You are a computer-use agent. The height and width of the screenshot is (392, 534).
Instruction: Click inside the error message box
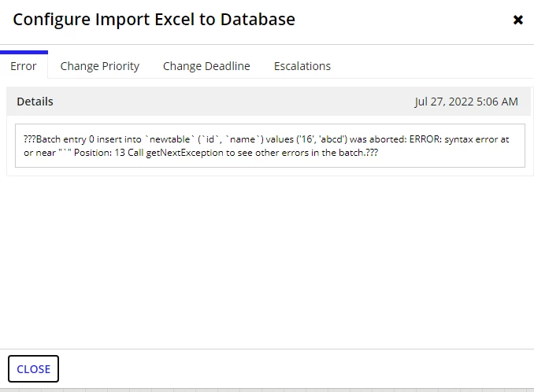click(x=270, y=146)
